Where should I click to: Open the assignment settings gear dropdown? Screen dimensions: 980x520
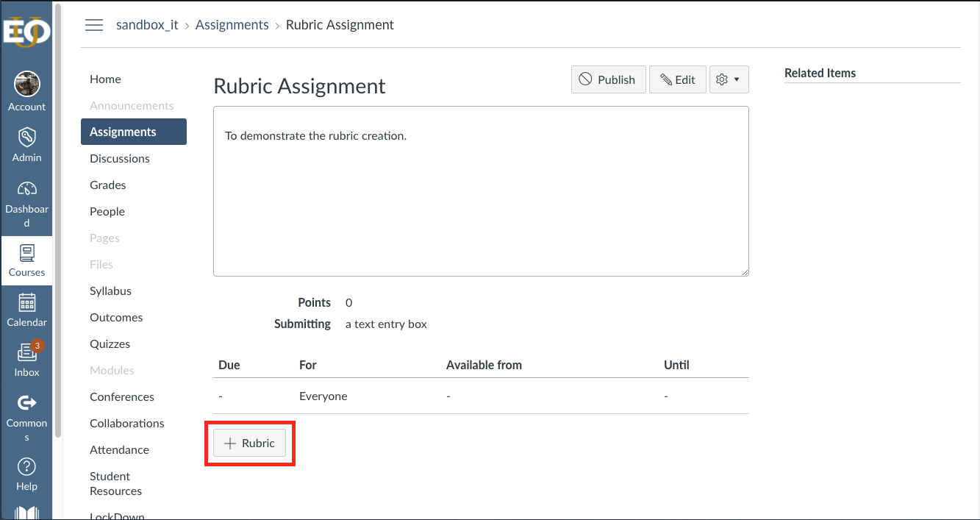pos(729,79)
